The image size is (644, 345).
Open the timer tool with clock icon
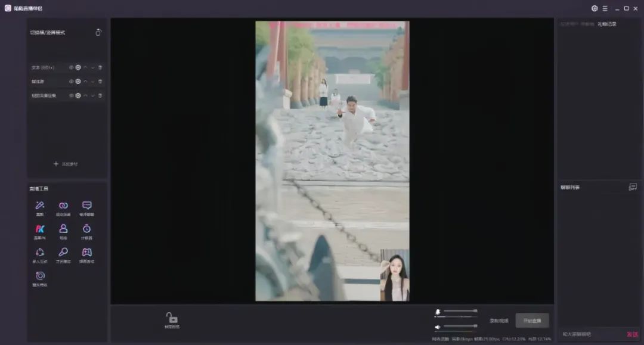[86, 229]
